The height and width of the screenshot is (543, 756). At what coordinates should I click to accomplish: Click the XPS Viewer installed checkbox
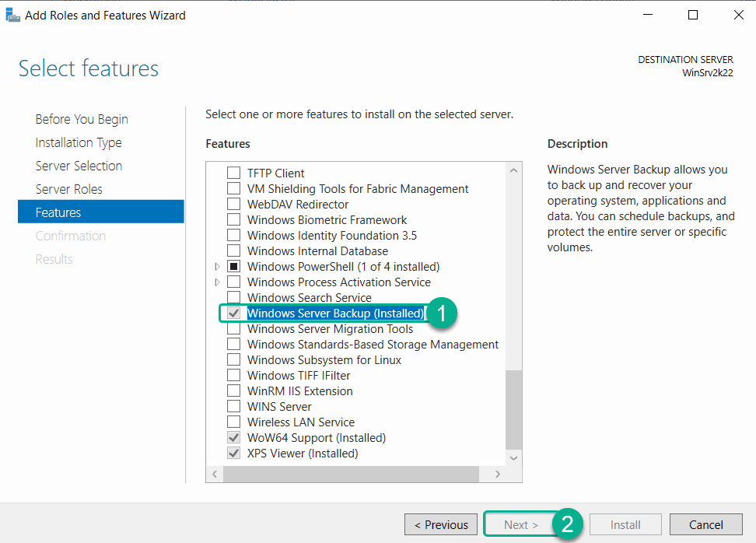234,453
